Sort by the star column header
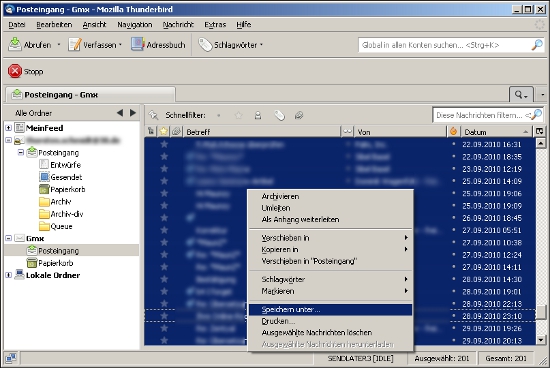Viewport: 550px width, 368px height. [x=164, y=132]
